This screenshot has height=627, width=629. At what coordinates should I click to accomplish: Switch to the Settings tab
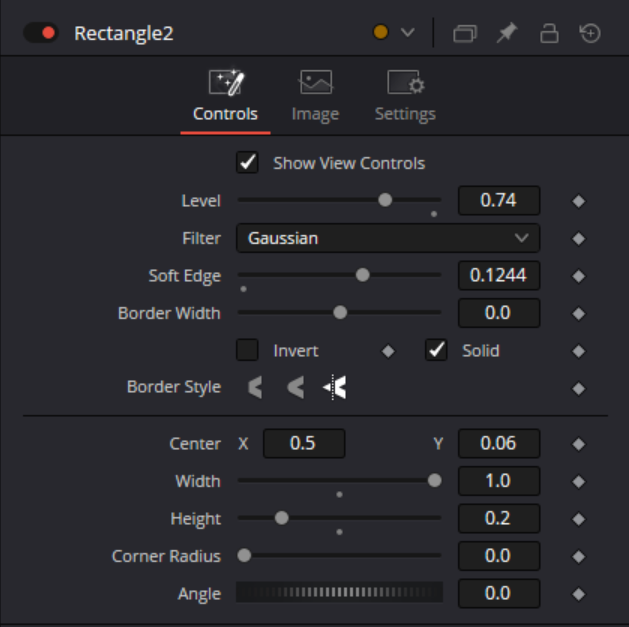[x=405, y=96]
